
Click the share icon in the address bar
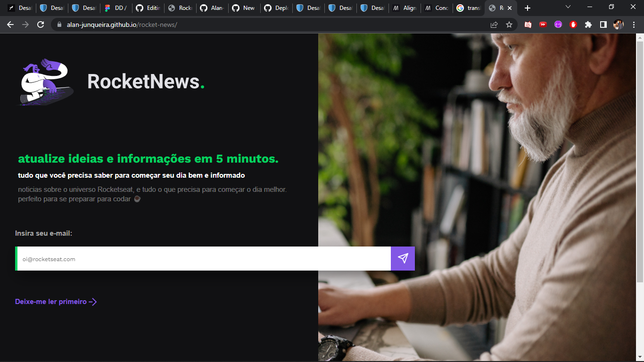coord(494,24)
